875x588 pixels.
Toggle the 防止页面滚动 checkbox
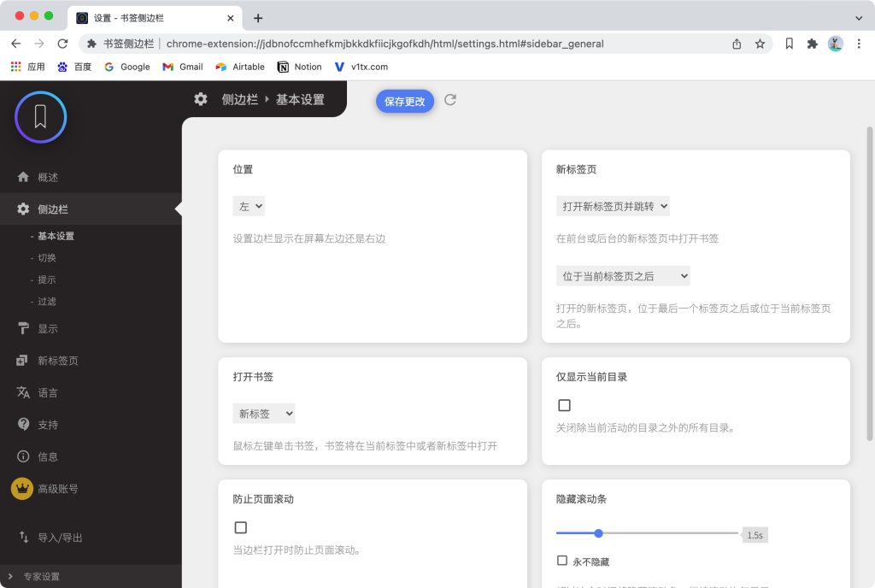[240, 528]
